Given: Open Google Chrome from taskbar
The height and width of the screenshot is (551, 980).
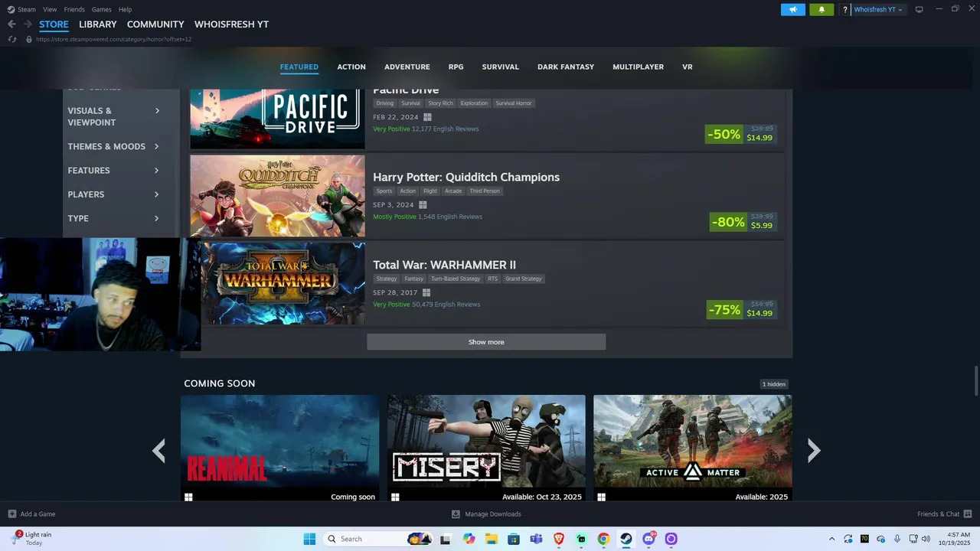Looking at the screenshot, I should click(x=603, y=539).
